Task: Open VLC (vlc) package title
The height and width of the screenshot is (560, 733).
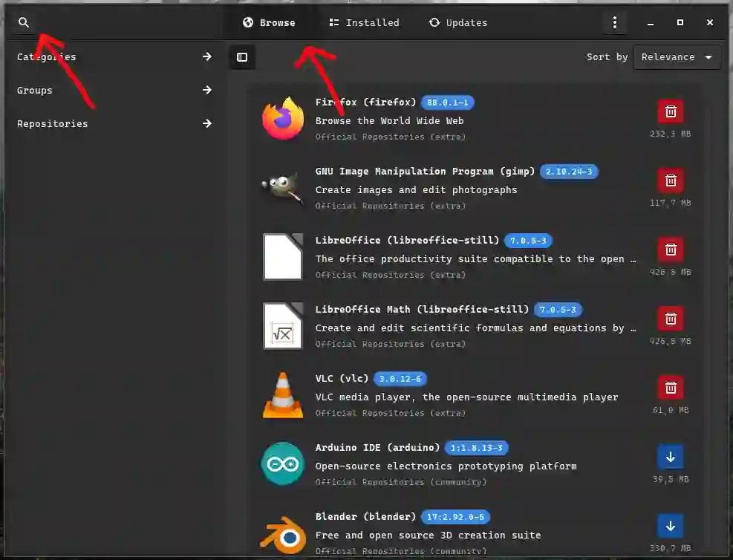Action: [342, 379]
